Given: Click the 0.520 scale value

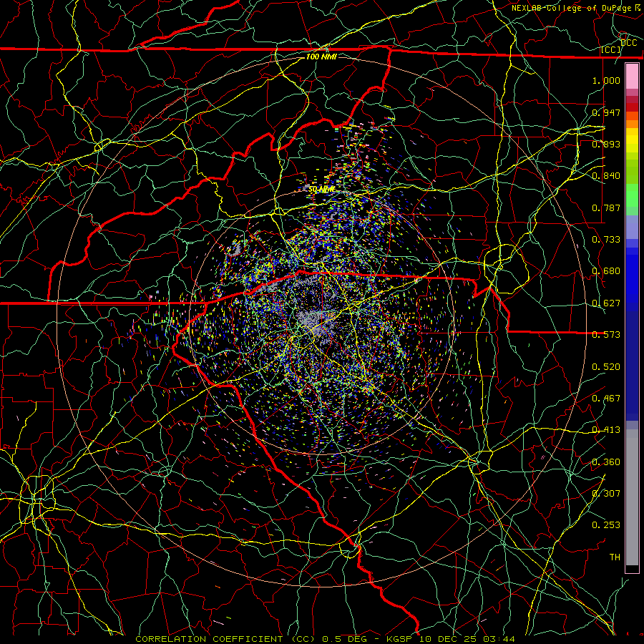Looking at the screenshot, I should [x=606, y=366].
